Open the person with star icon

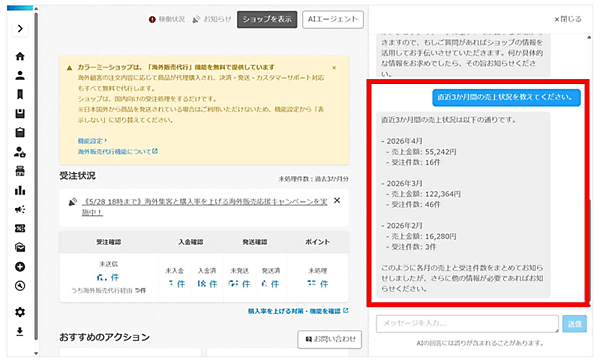20,152
